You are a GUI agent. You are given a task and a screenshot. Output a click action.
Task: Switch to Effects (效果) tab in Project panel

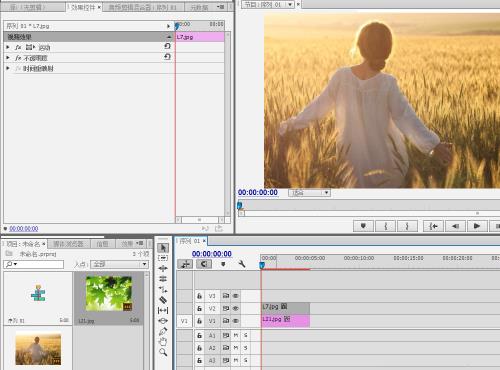point(127,244)
